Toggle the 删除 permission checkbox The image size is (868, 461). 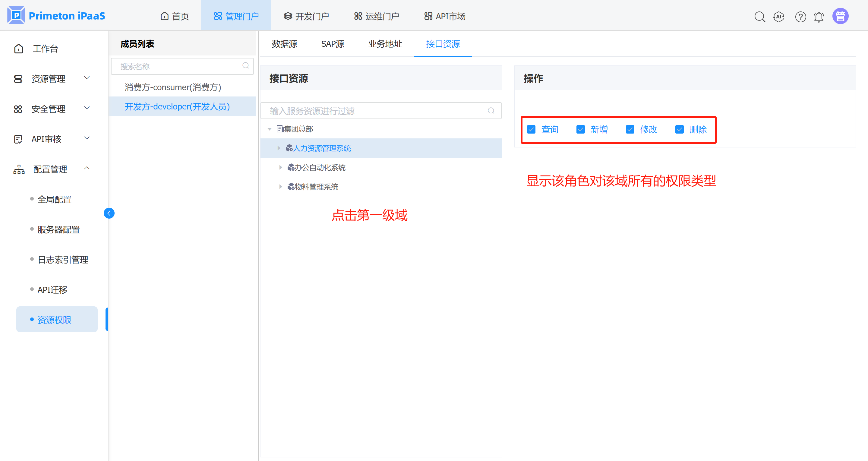pyautogui.click(x=679, y=129)
